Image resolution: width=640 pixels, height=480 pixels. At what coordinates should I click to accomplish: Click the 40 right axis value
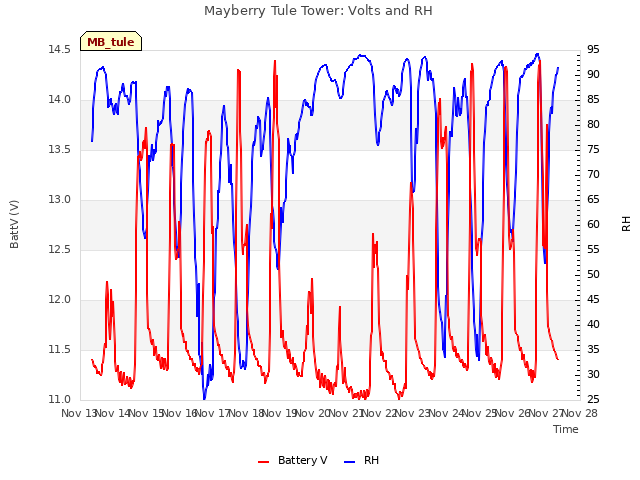pos(593,324)
